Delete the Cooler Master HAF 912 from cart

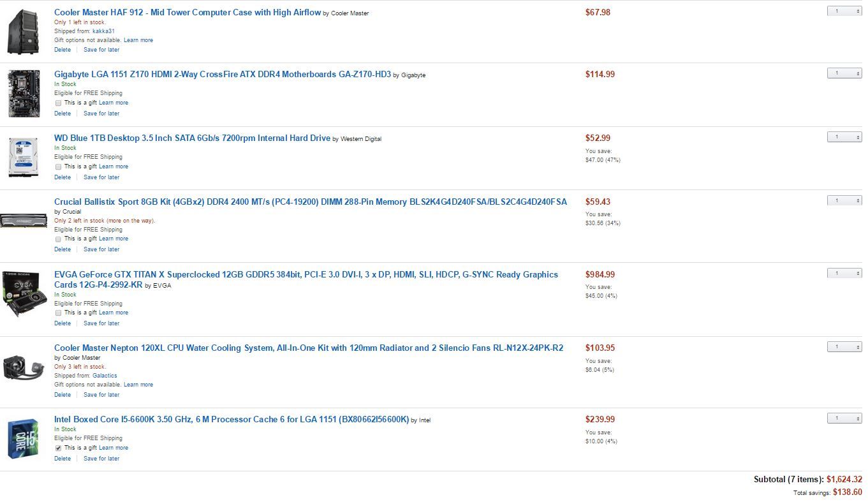63,50
